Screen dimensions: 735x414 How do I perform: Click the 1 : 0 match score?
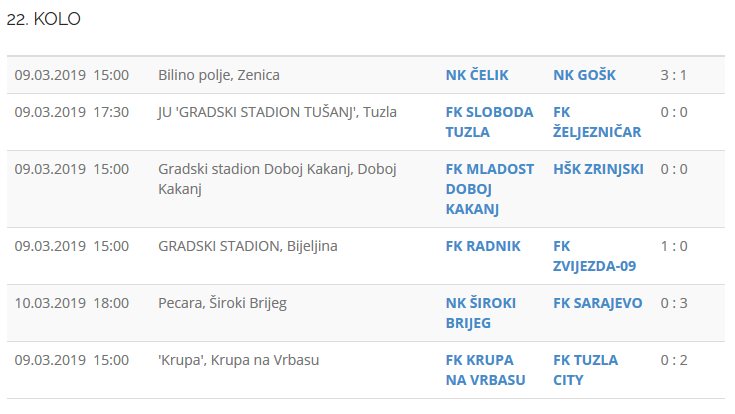coord(674,246)
